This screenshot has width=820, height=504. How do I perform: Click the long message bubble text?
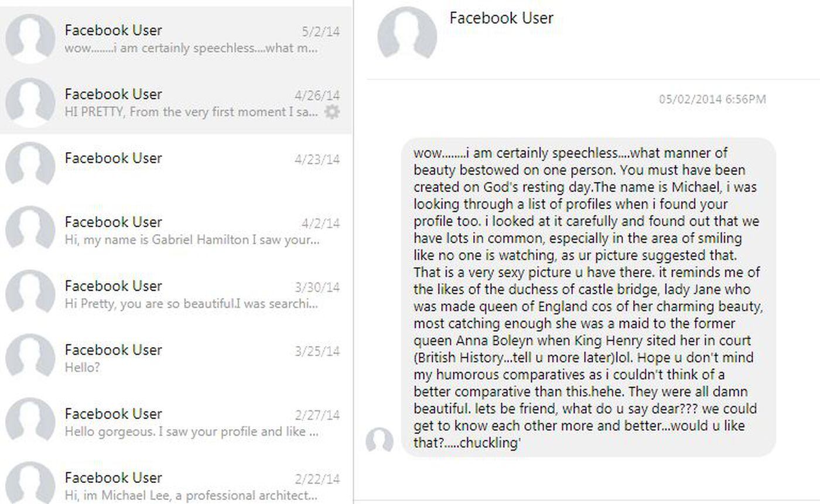pyautogui.click(x=587, y=297)
